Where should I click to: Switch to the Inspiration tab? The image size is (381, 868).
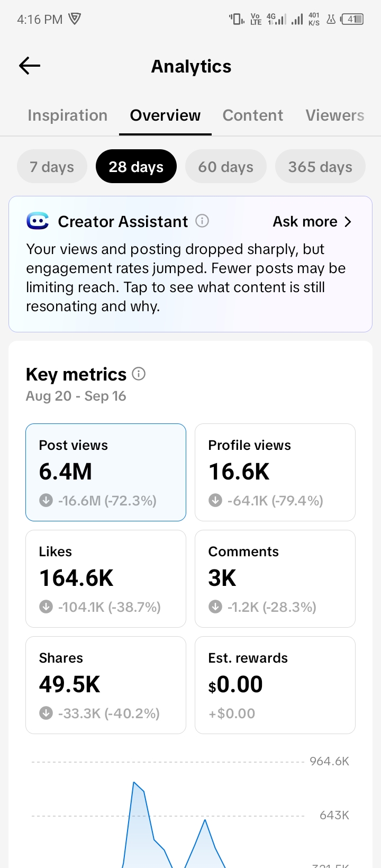coord(68,115)
